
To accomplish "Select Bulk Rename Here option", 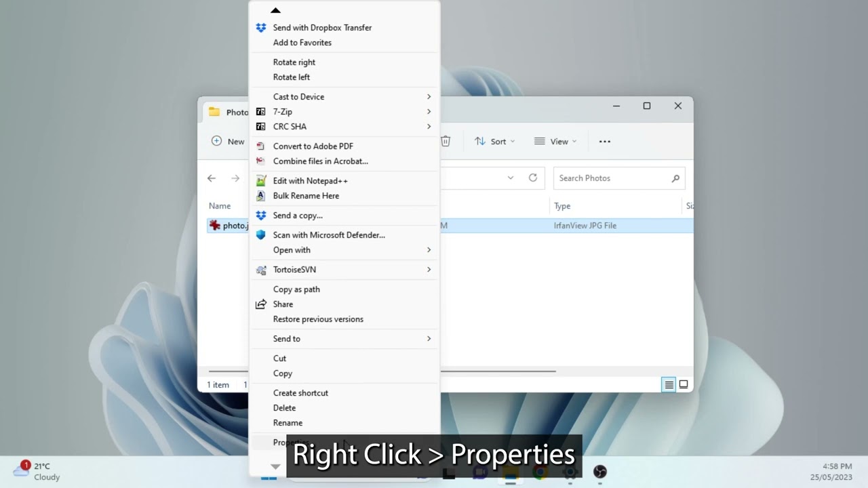I will [344, 196].
